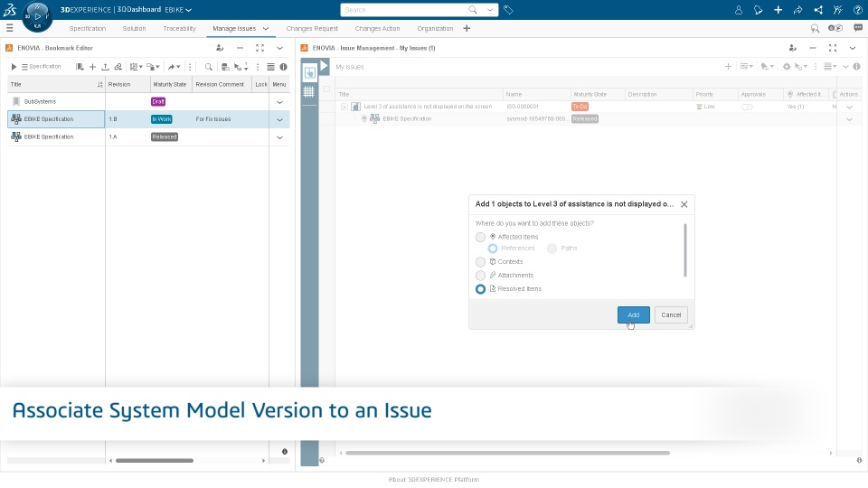The height and width of the screenshot is (488, 868).
Task: Expand the search options chevron
Action: pos(490,10)
